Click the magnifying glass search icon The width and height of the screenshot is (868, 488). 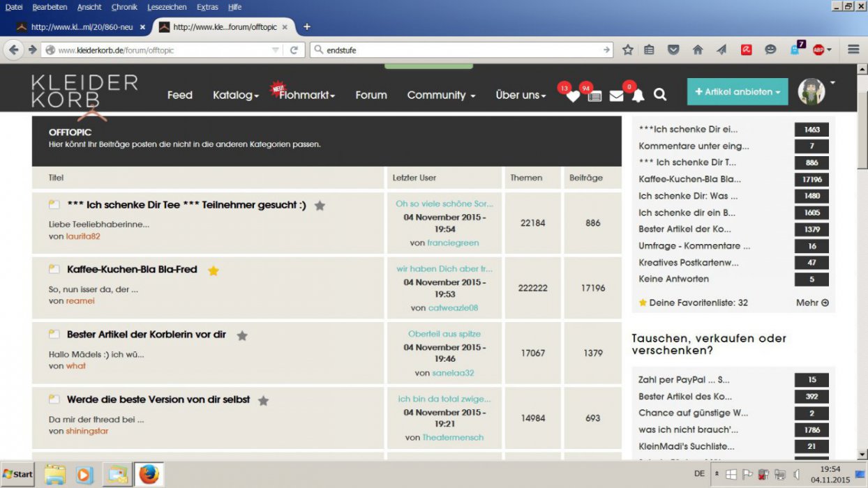click(660, 95)
